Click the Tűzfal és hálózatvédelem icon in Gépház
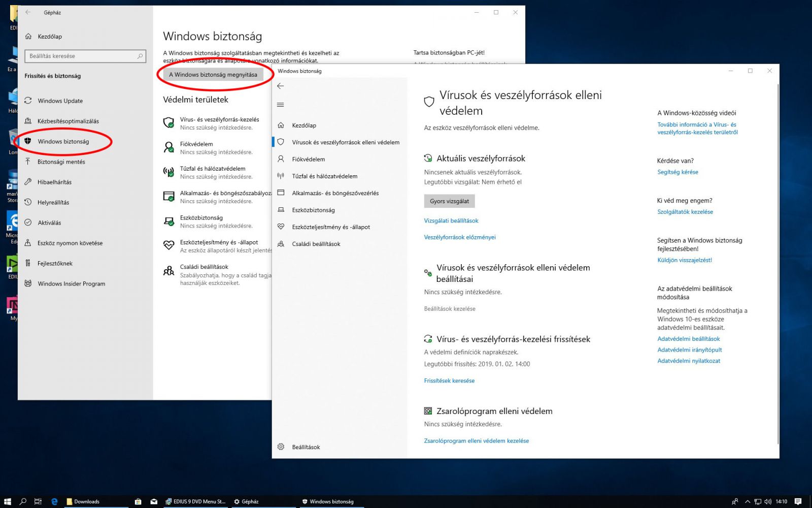 tap(169, 172)
